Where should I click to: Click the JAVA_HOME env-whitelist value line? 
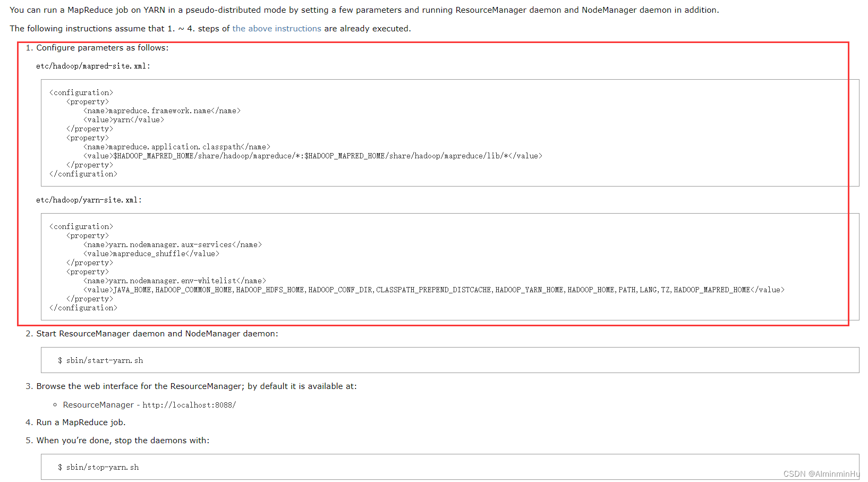pyautogui.click(x=434, y=290)
